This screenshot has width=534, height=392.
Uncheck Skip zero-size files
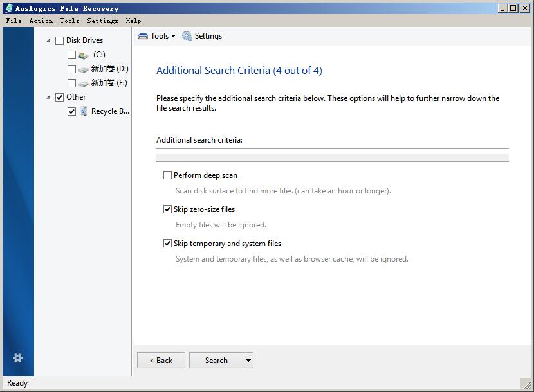pyautogui.click(x=167, y=209)
